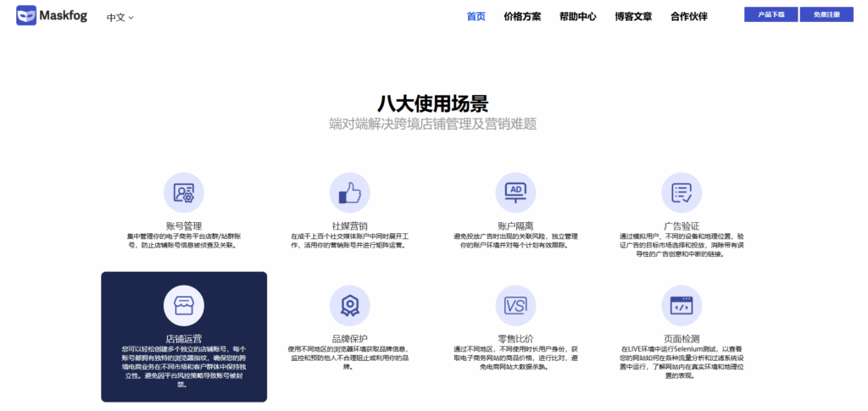
Task: Open the 帮助中心 help center menu
Action: [578, 17]
